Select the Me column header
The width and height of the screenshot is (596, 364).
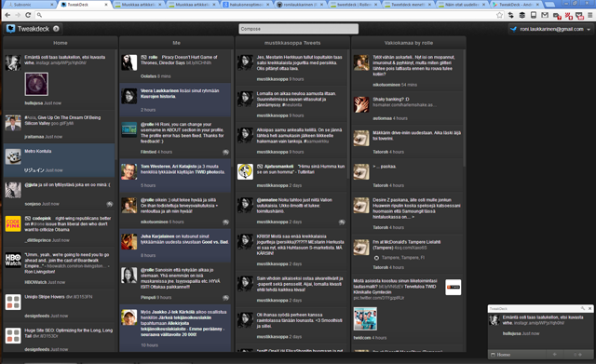click(176, 43)
